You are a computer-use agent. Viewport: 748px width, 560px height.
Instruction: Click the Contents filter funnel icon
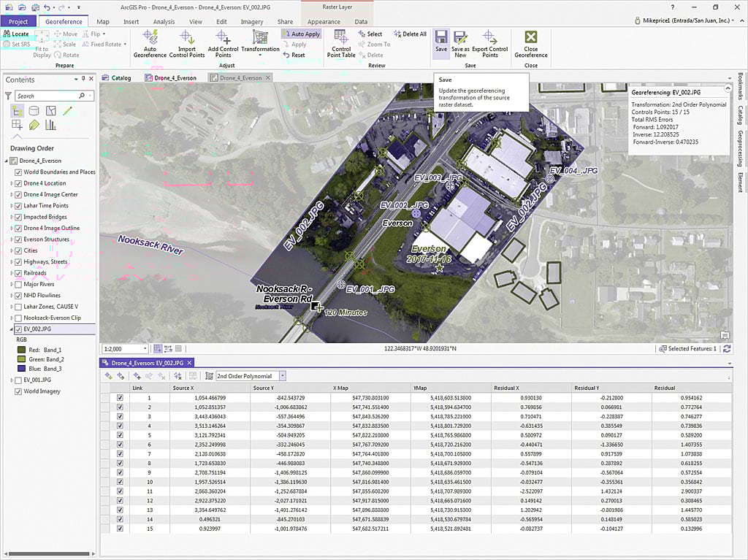(x=8, y=96)
